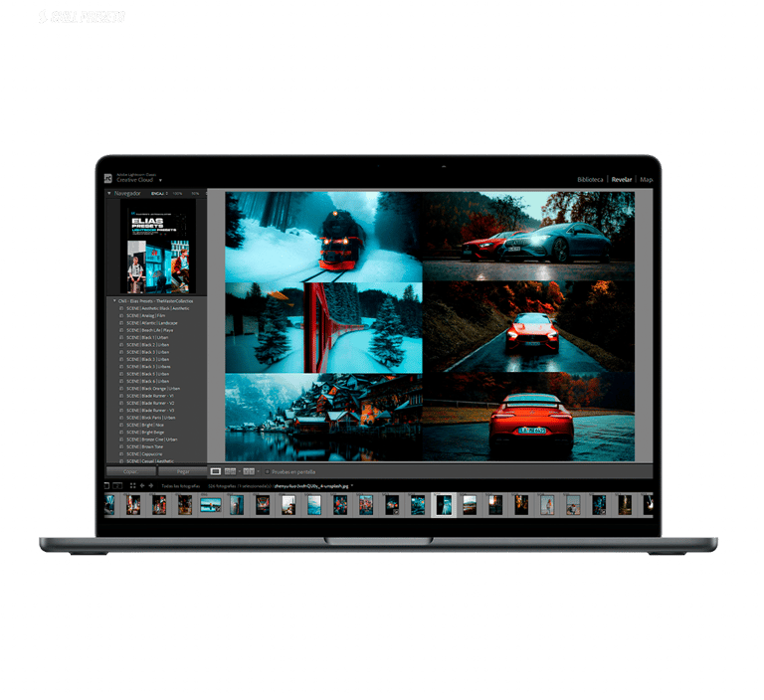764x700 pixels.
Task: Click the red car rear view photo
Action: [529, 418]
